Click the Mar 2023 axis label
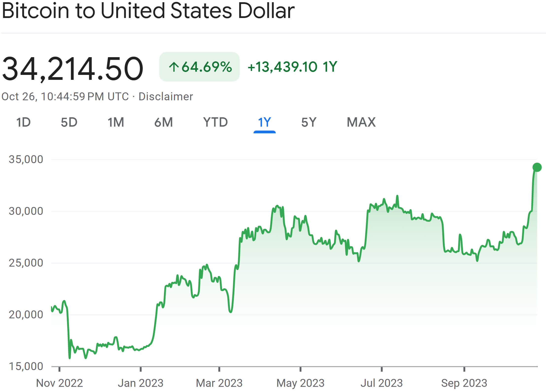The height and width of the screenshot is (392, 546). pos(219,383)
